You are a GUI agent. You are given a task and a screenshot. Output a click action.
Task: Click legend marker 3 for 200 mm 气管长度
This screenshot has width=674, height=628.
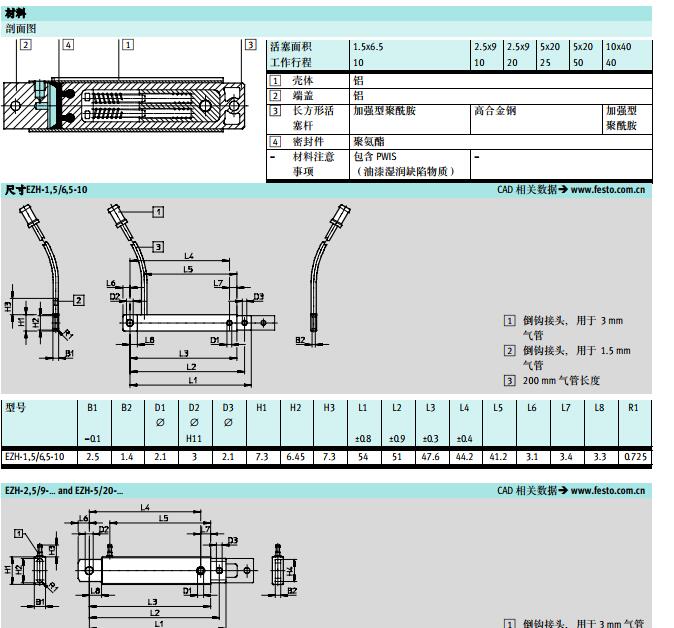[x=509, y=381]
